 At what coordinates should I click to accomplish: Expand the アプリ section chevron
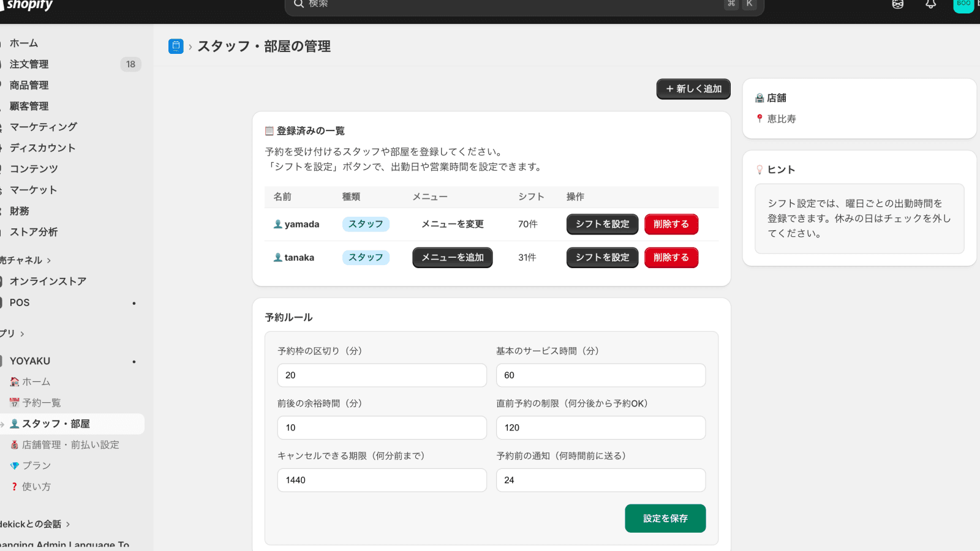23,334
